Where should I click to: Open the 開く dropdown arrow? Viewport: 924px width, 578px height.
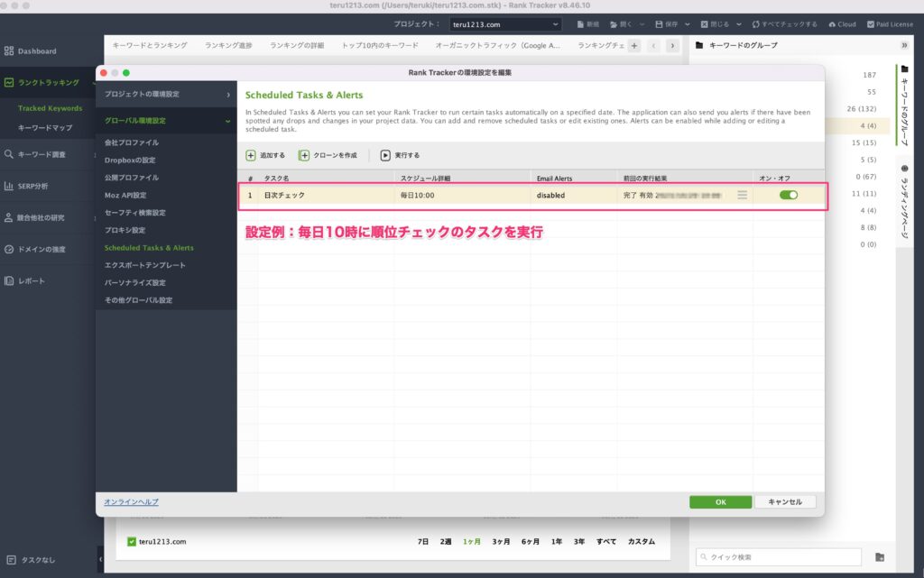(642, 24)
